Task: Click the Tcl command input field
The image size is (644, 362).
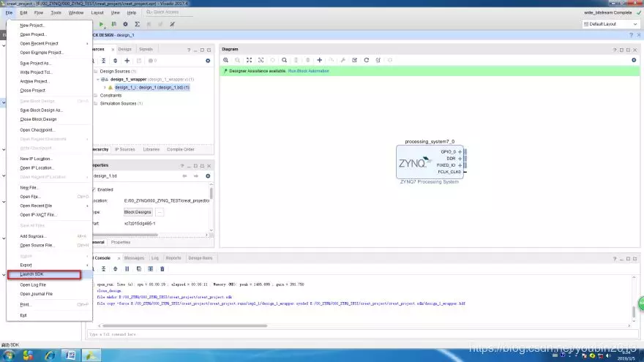Action: pyautogui.click(x=363, y=334)
